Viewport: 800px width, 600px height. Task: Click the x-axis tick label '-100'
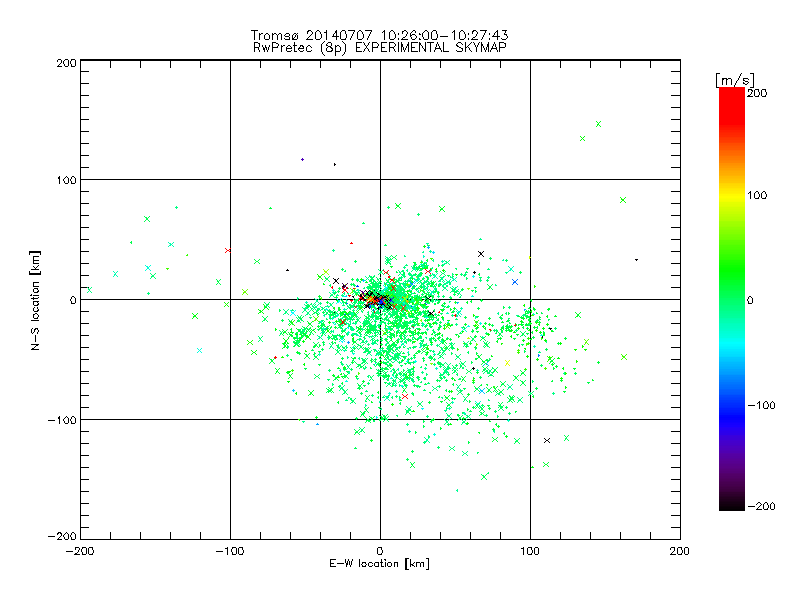[x=230, y=551]
